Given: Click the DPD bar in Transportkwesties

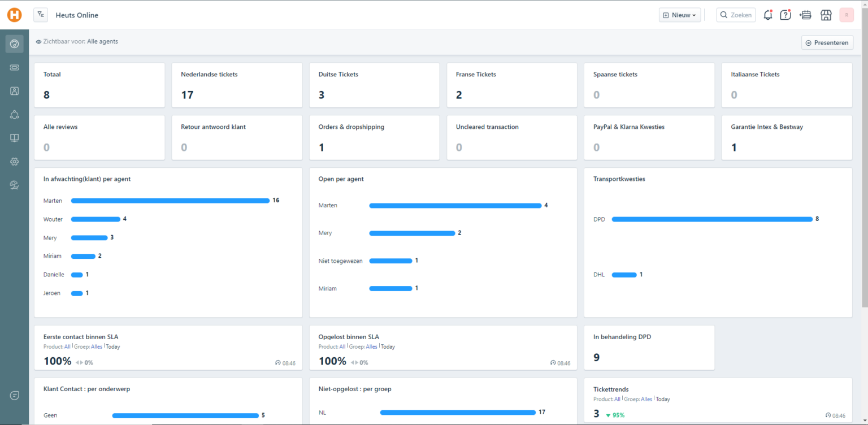Looking at the screenshot, I should (712, 219).
